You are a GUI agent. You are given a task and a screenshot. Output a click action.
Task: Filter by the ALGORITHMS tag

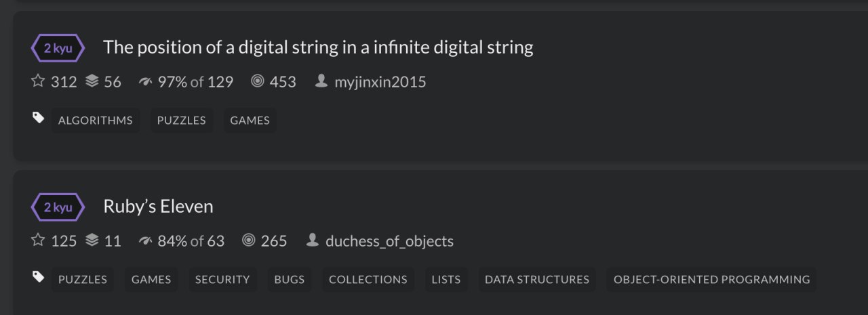pos(96,121)
